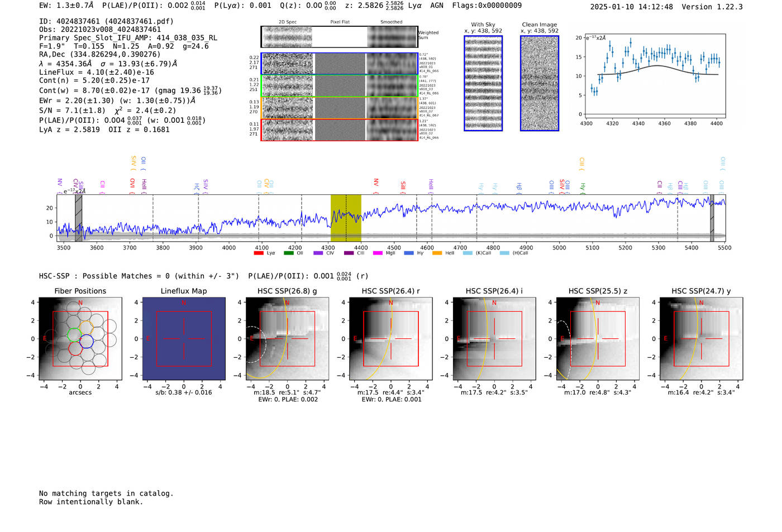Click the "S/N = 7.1(±1.8)" text
This screenshot has height=532, width=782.
click(x=72, y=111)
